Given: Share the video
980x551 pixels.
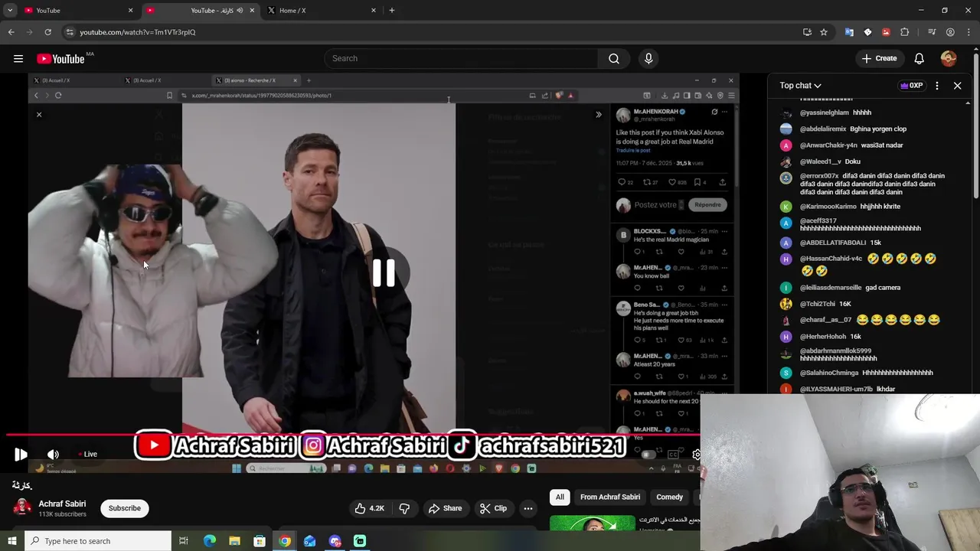Looking at the screenshot, I should [x=445, y=508].
